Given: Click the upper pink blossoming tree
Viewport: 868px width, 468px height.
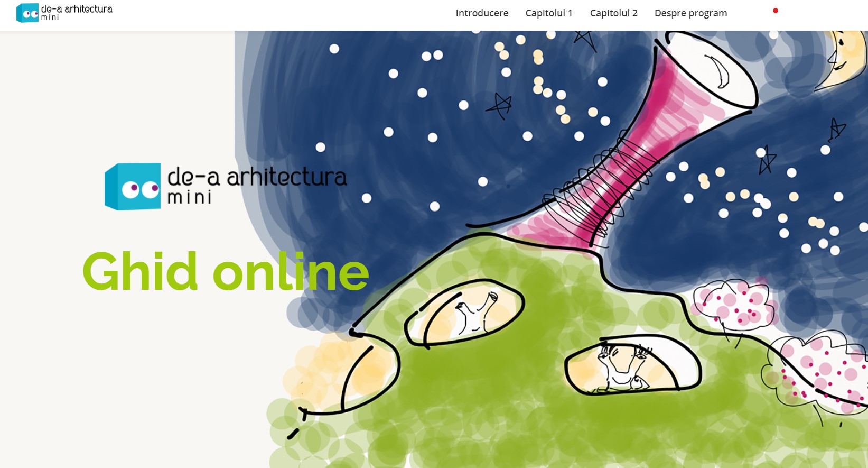Looking at the screenshot, I should pos(735,305).
